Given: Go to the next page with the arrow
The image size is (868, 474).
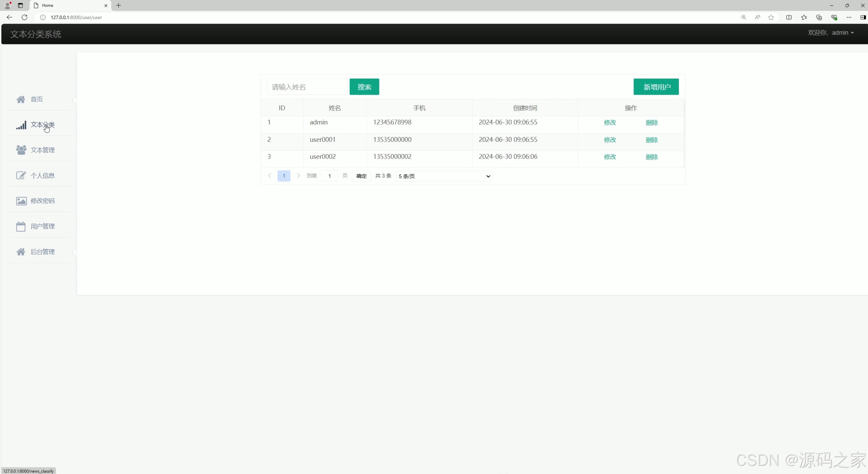Looking at the screenshot, I should tap(298, 176).
